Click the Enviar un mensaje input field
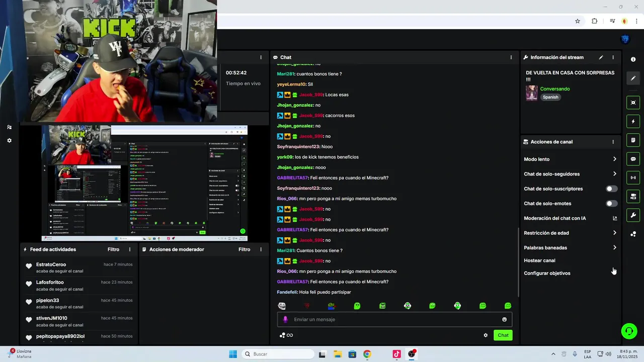Screen dimensions: 644x362 [x=395, y=319]
